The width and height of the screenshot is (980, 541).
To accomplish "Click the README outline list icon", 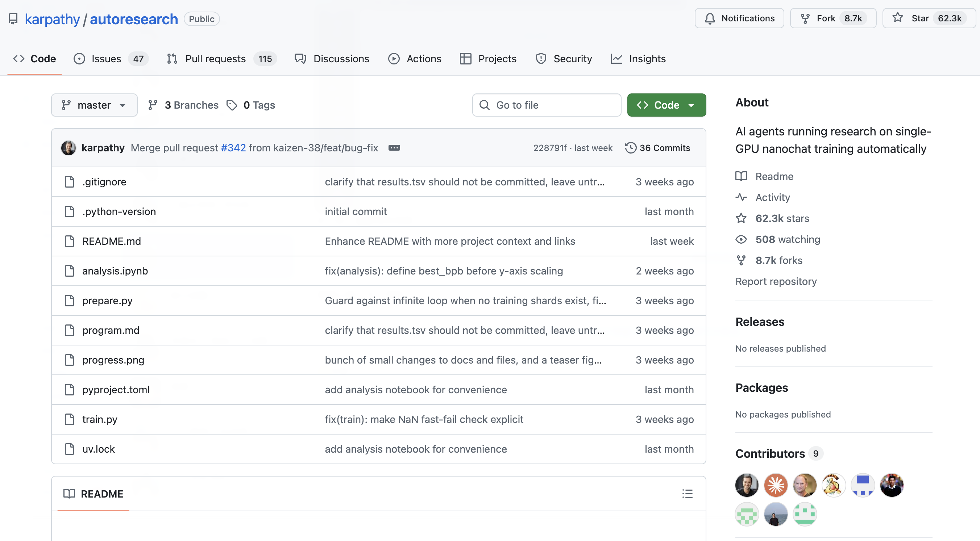I will tap(687, 494).
